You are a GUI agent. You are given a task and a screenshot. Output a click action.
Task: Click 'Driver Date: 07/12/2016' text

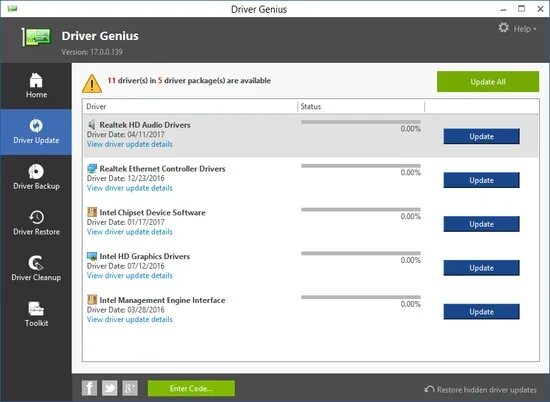[126, 266]
